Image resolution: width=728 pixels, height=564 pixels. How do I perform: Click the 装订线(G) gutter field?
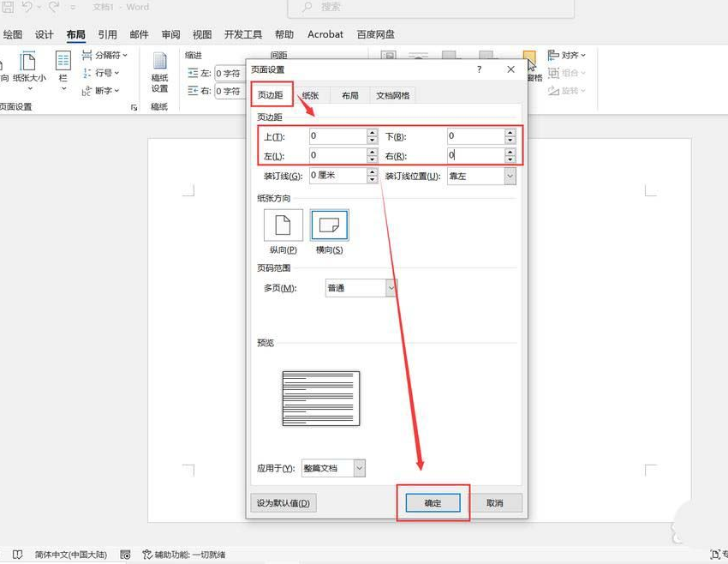point(338,175)
